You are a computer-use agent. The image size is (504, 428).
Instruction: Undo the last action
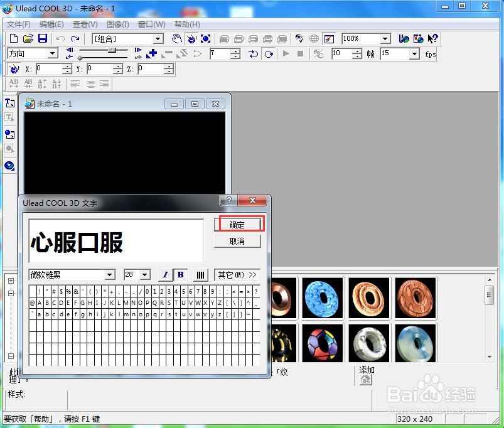pyautogui.click(x=60, y=39)
